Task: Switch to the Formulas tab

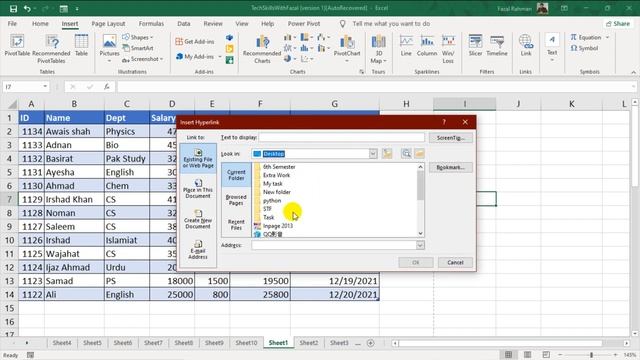Action: [x=151, y=24]
